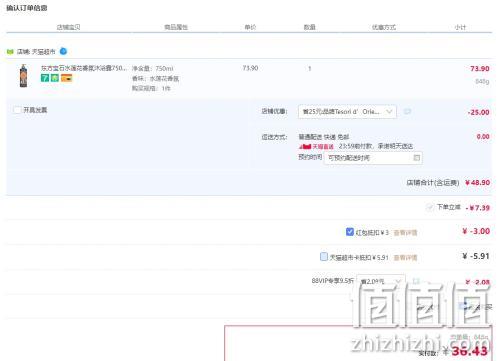
Task: Click the orange card badge under product title
Action: click(x=66, y=78)
